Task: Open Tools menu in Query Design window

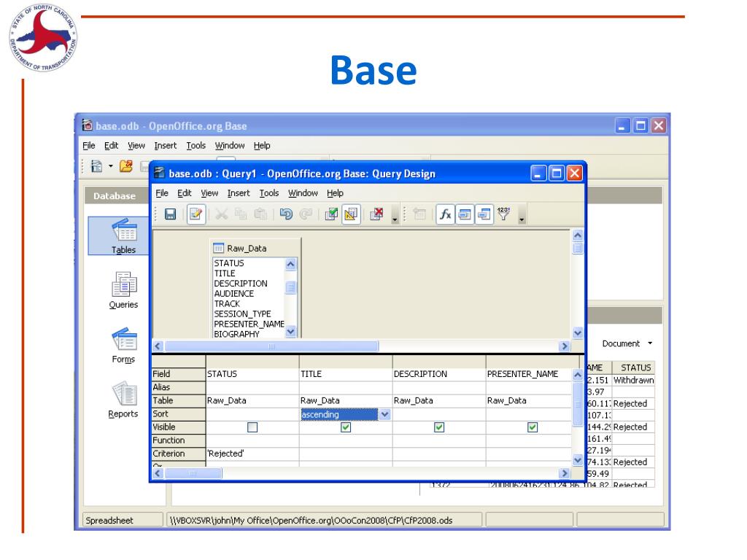Action: [x=269, y=192]
